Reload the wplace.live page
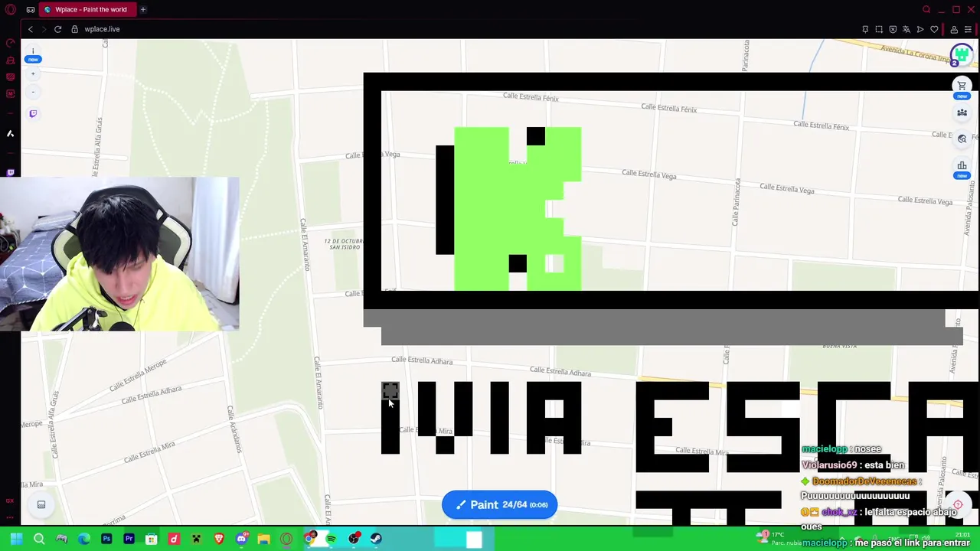Screen dimensions: 980x551 tap(57, 29)
